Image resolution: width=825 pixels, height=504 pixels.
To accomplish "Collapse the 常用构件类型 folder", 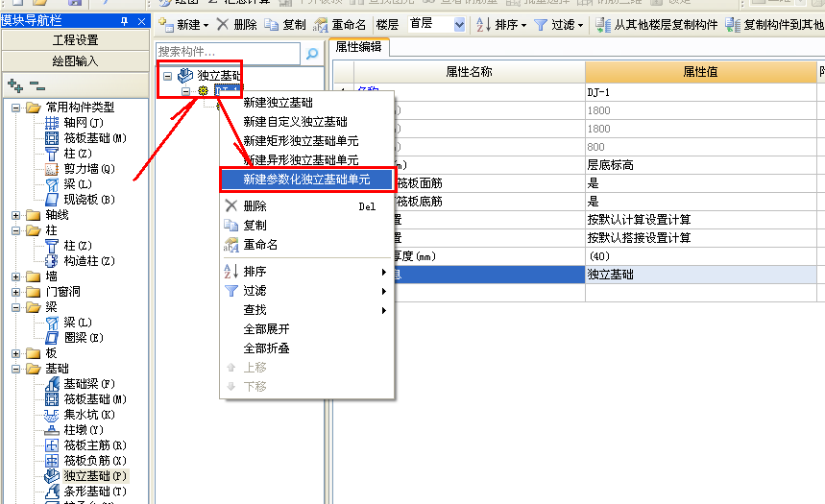I will coord(15,108).
